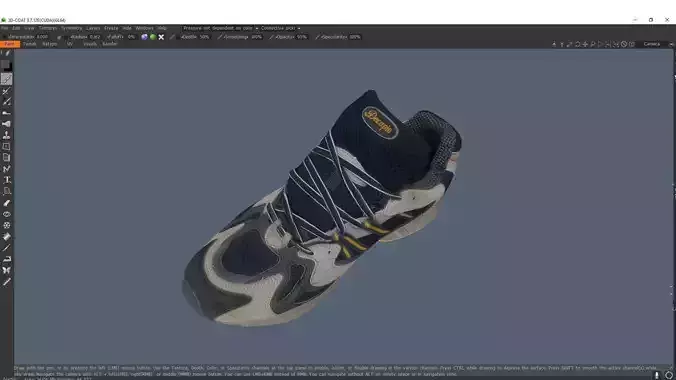Select the Text tool in the left toolbar
The width and height of the screenshot is (676, 380).
pos(6,180)
